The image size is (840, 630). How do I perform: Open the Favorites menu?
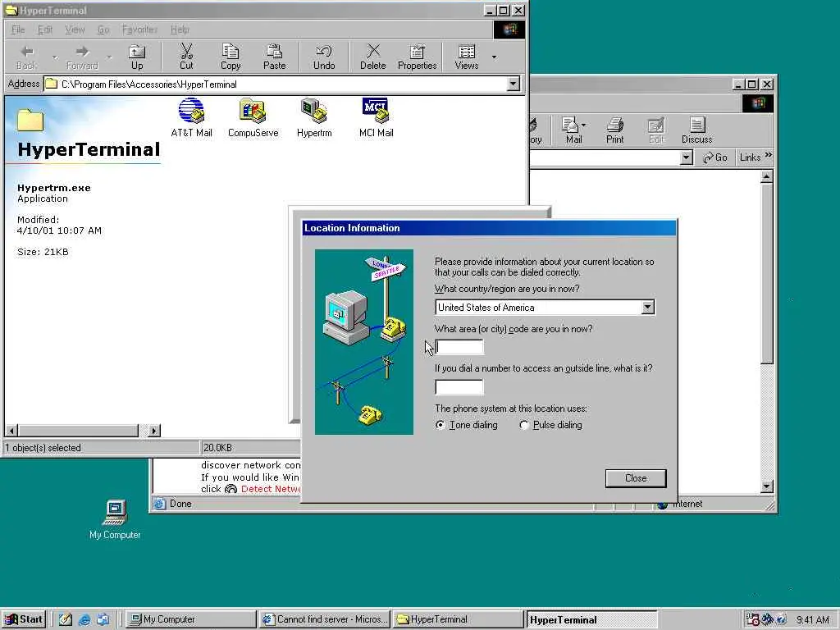(x=139, y=30)
